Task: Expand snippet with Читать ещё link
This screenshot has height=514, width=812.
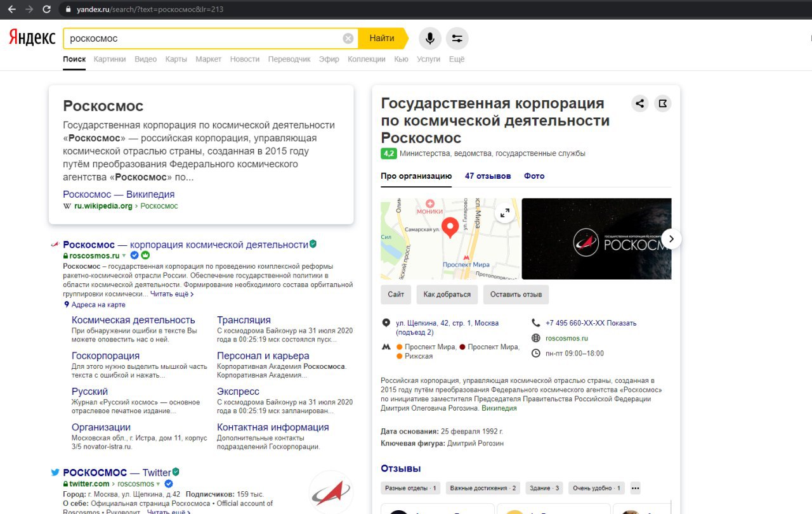Action: pos(172,294)
